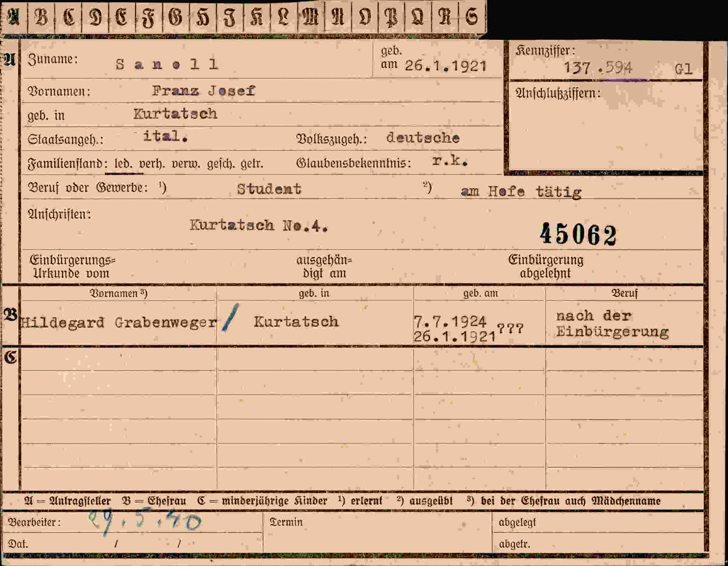Click the index tab letter K
The image size is (728, 566).
tap(256, 17)
